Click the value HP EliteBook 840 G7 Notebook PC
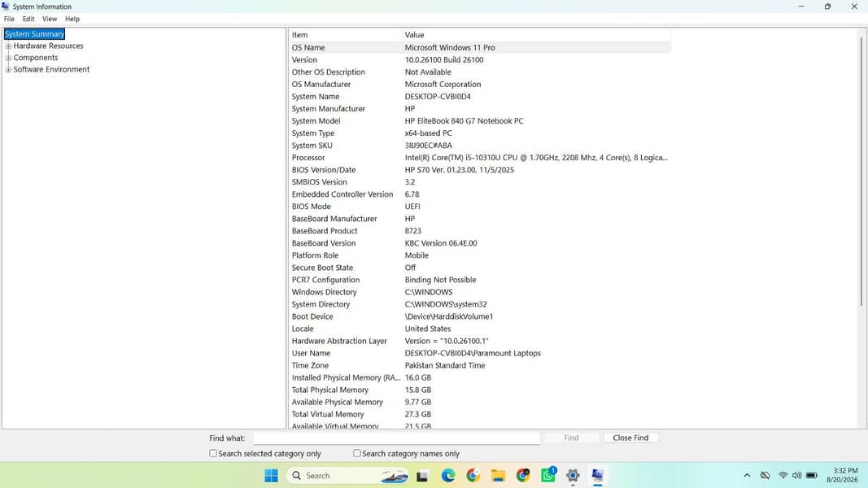The image size is (868, 488). (464, 120)
